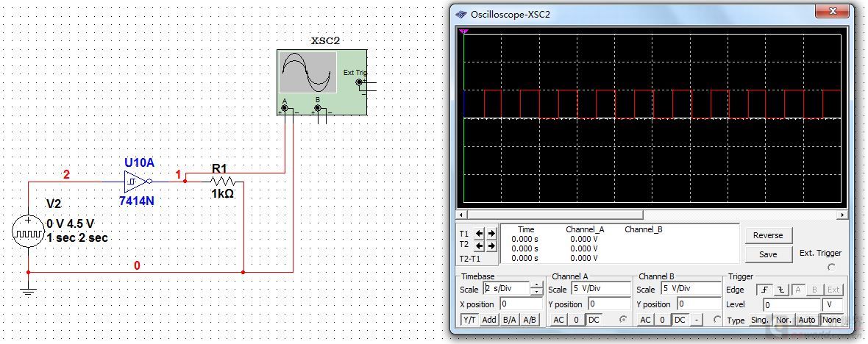This screenshot has height=344, width=868.
Task: Select Ext. Trigger radio button
Action: tap(831, 268)
